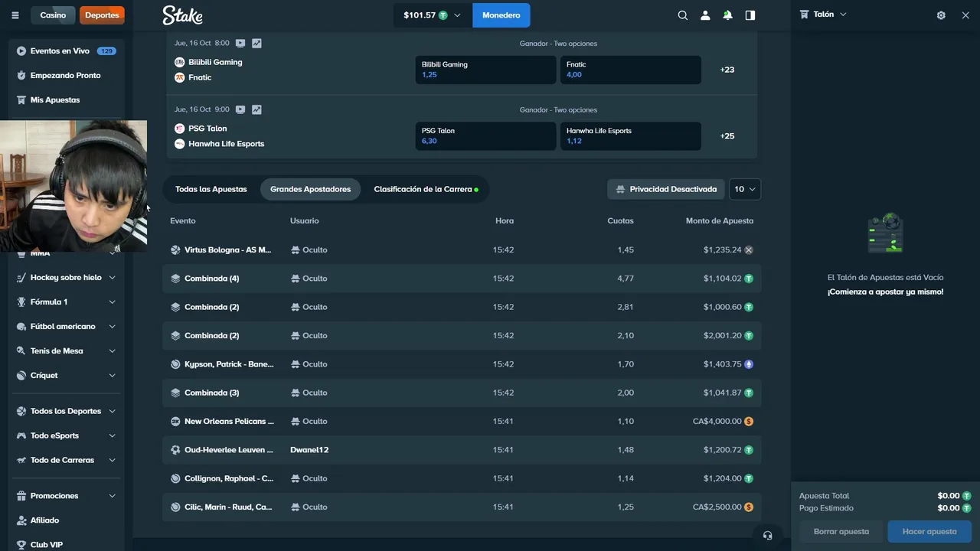Click the live support headset icon
Viewport: 980px width, 551px height.
point(767,535)
